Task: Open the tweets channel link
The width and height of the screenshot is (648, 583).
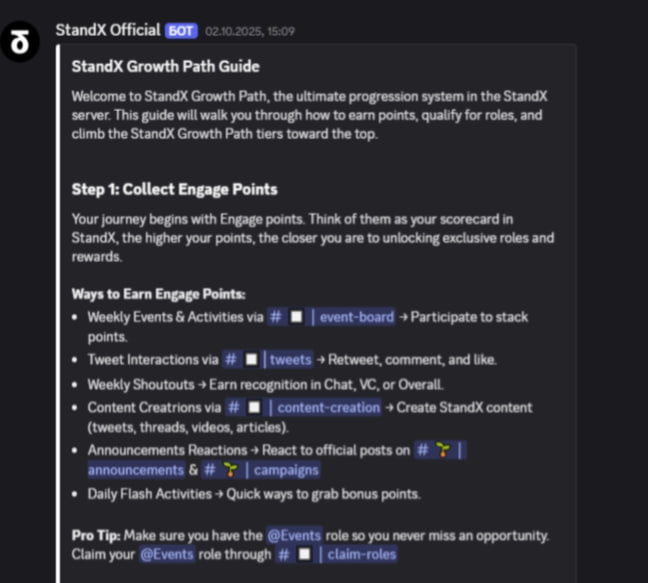Action: (267, 359)
